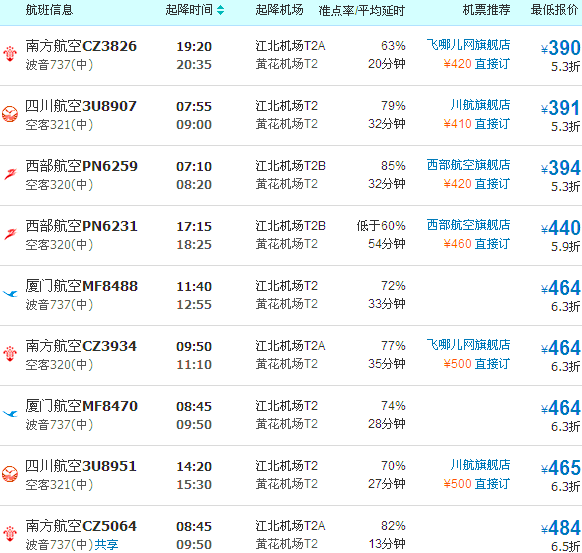Click 13分钟 average delay for CZ5064
582x553 pixels.
(387, 544)
